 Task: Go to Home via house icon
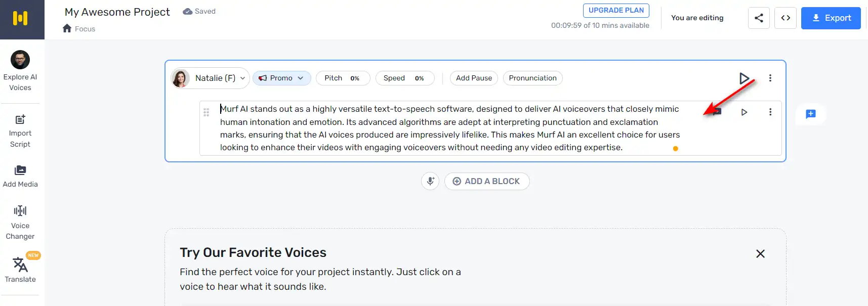tap(67, 28)
